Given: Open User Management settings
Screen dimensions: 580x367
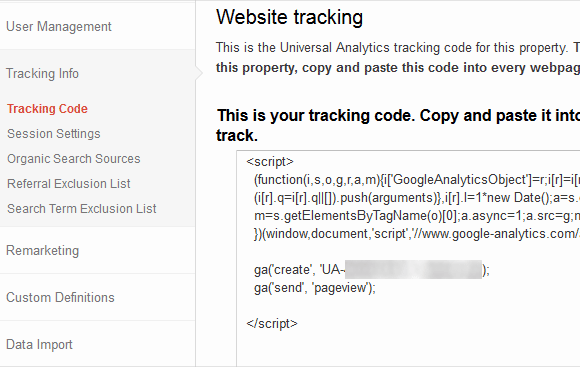Looking at the screenshot, I should (x=59, y=27).
